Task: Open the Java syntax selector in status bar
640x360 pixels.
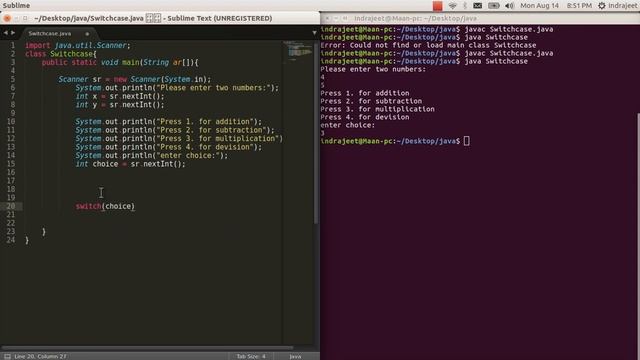Action: (x=295, y=356)
